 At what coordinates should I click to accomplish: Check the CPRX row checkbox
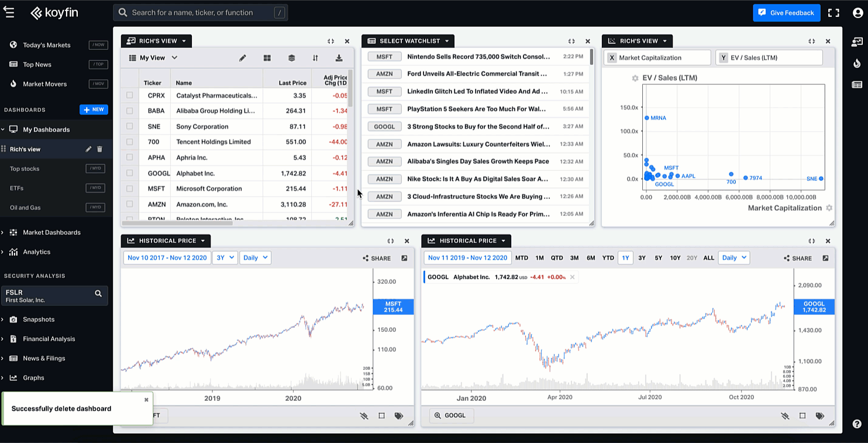click(x=129, y=95)
